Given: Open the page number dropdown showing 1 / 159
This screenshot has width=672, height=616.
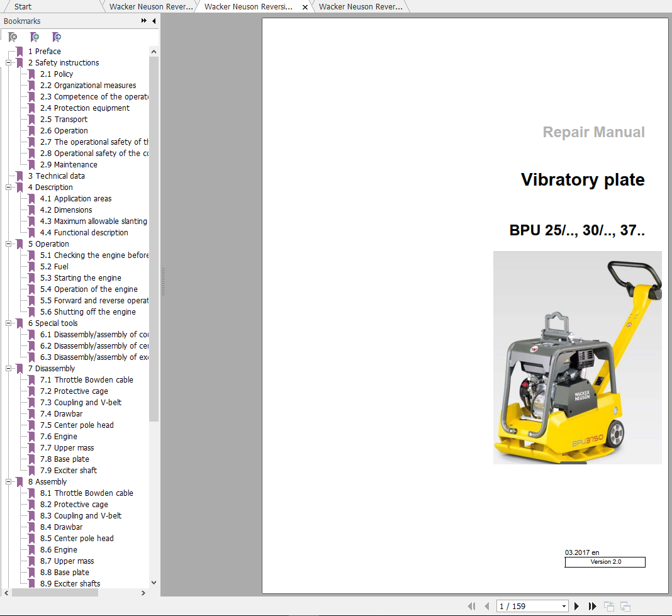Looking at the screenshot, I should click(x=564, y=606).
